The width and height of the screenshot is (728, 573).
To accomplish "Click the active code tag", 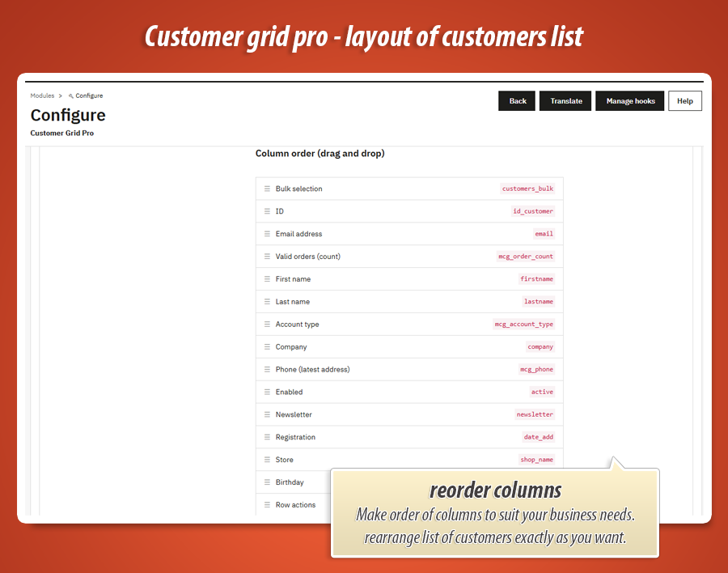I will [542, 392].
